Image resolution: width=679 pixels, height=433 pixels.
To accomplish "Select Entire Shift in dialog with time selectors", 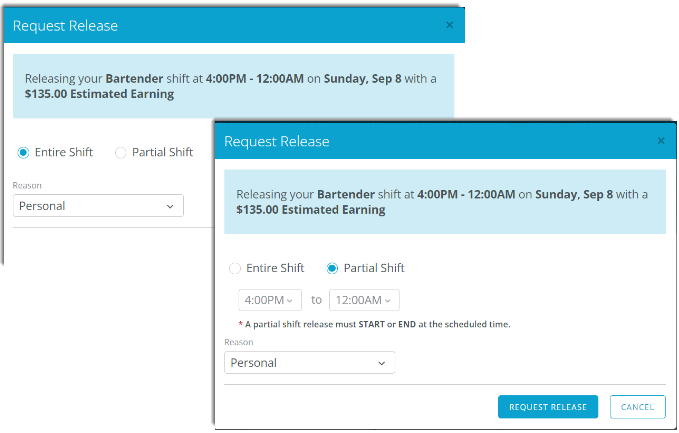I will [235, 268].
